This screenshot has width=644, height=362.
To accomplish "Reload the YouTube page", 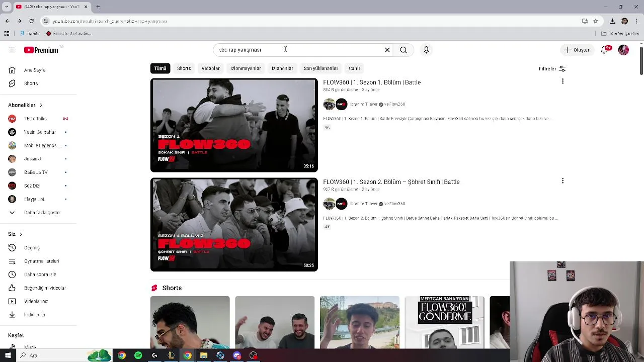I will pyautogui.click(x=31, y=21).
